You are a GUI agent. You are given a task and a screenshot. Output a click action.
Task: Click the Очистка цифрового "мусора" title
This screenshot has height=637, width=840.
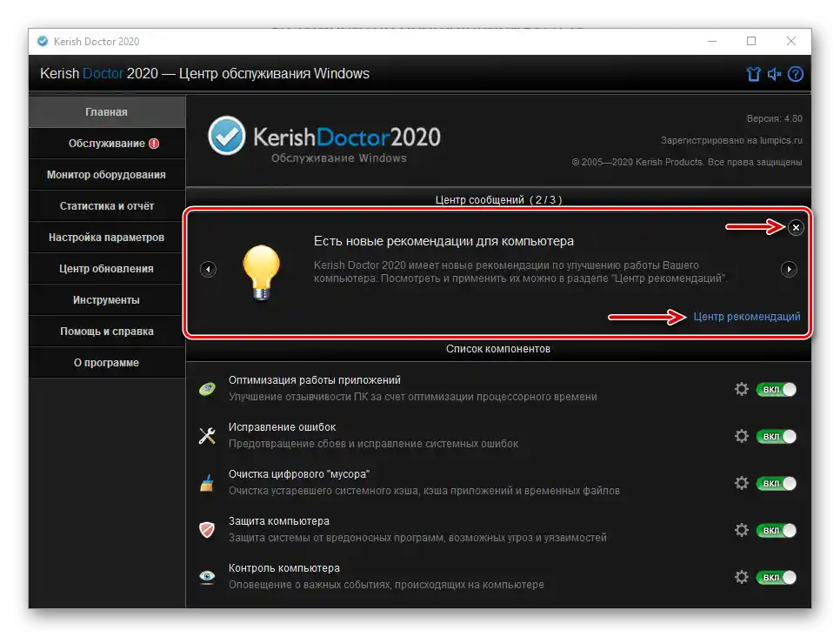(x=299, y=474)
